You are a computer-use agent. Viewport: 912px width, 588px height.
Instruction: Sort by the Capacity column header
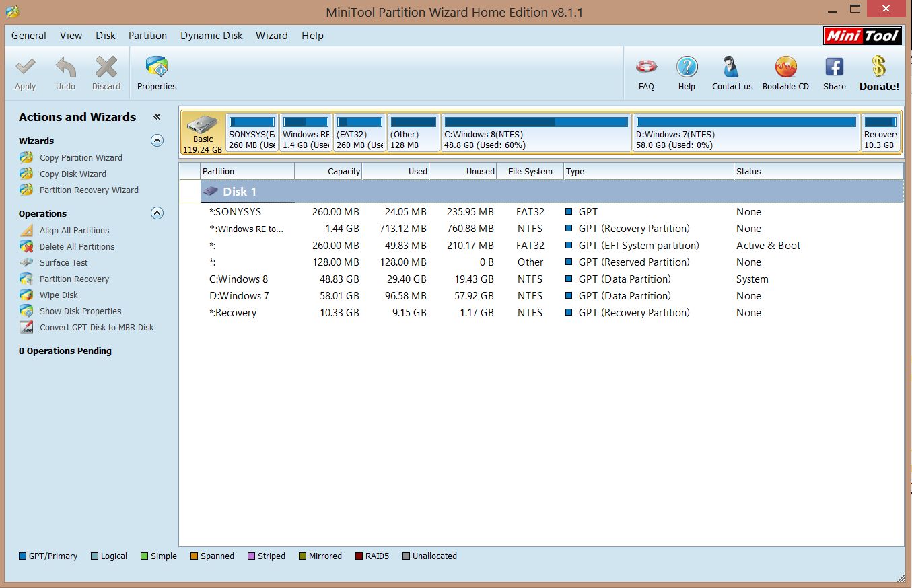pyautogui.click(x=328, y=172)
